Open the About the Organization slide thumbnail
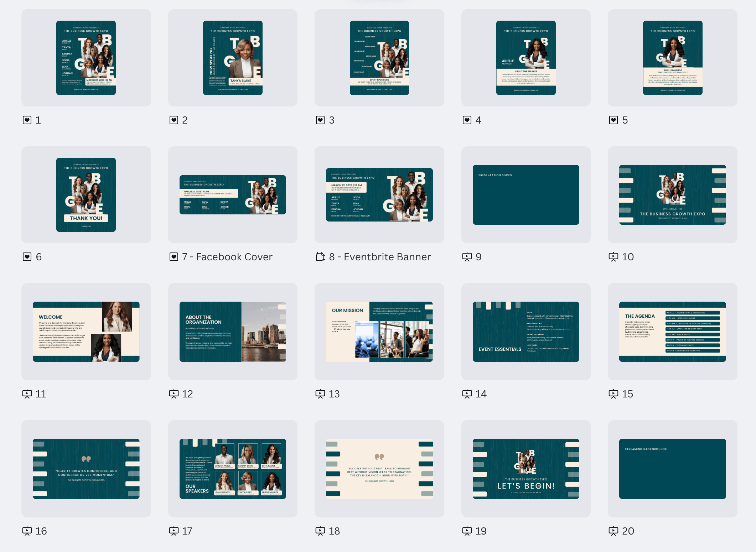The height and width of the screenshot is (552, 756). pyautogui.click(x=233, y=332)
